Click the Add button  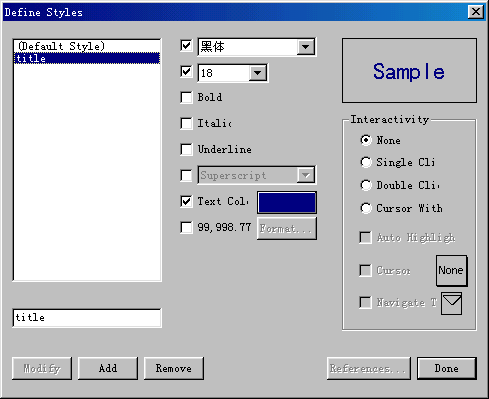108,368
